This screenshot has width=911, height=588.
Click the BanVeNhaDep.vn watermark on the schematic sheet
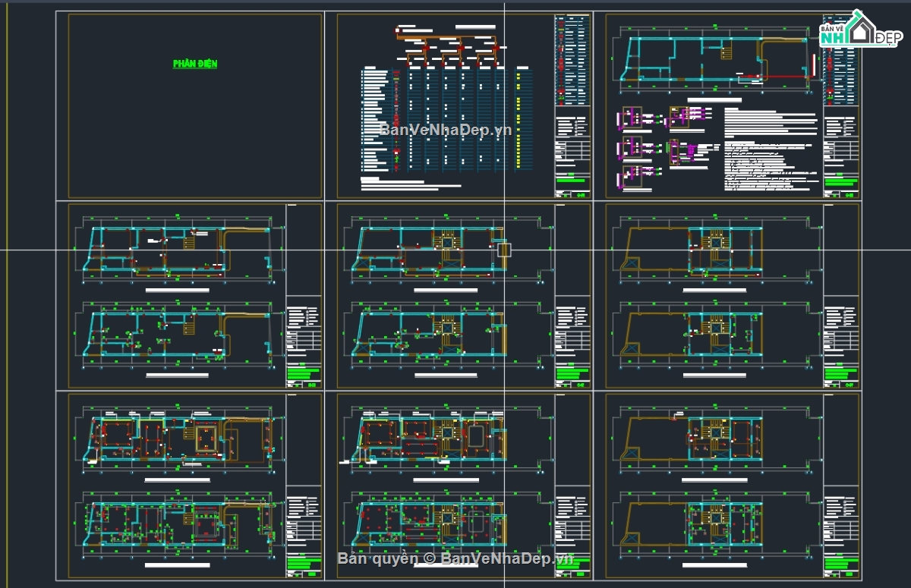[446, 130]
